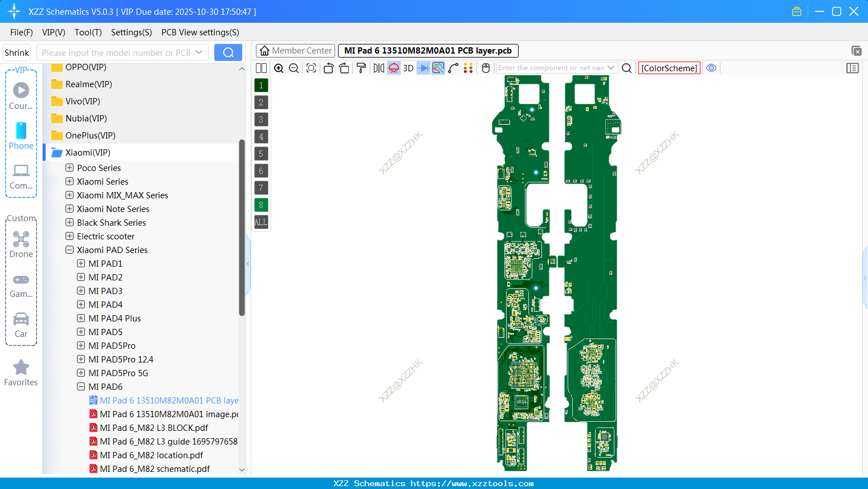Screen dimensions: 868x489
Task: Collapse the Xiaomi PAD Series tree
Action: (69, 250)
